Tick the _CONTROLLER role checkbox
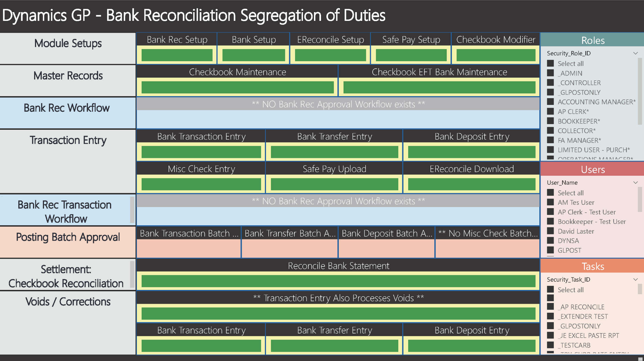This screenshot has width=644, height=361. click(550, 83)
